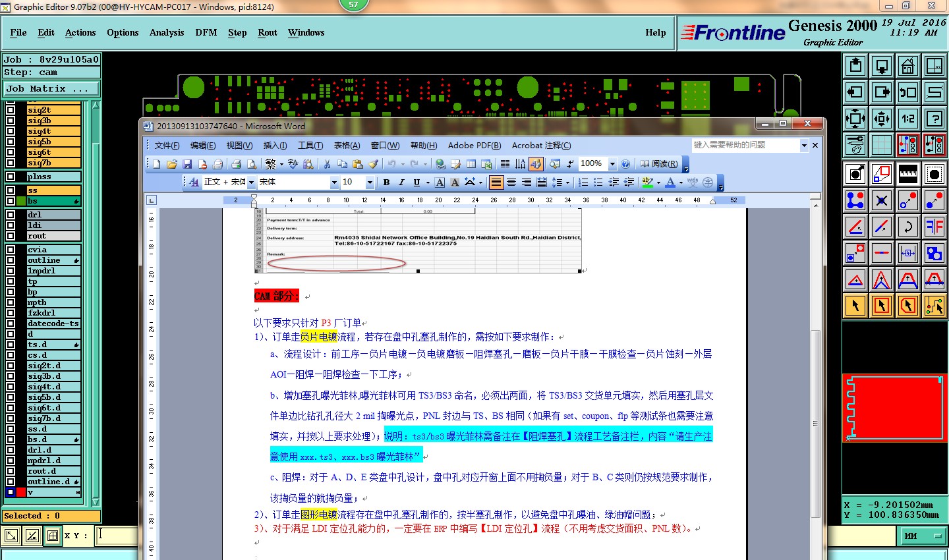949x560 pixels.
Task: Select the mirror F tool icon
Action: click(935, 227)
